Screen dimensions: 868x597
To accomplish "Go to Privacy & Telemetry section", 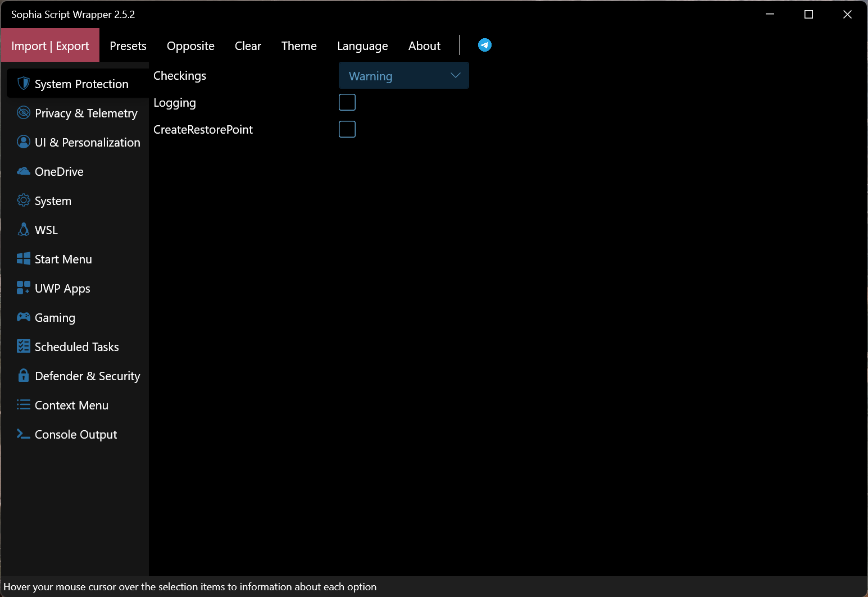I will coord(86,113).
